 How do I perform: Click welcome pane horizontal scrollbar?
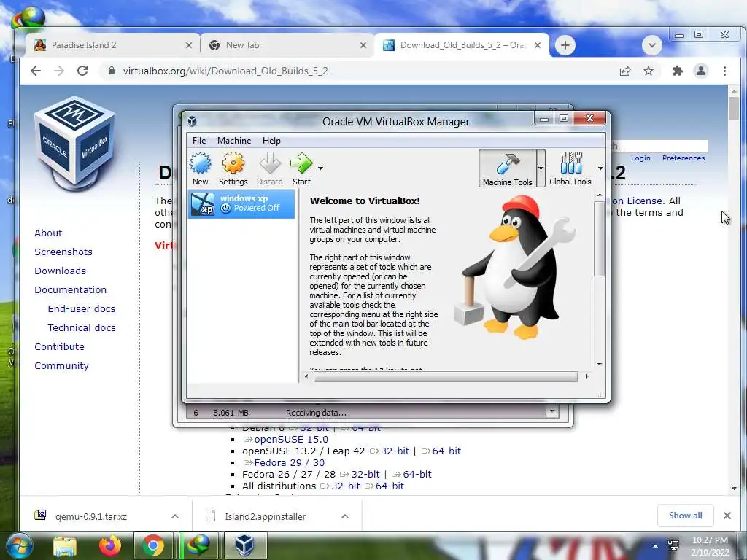[446, 377]
